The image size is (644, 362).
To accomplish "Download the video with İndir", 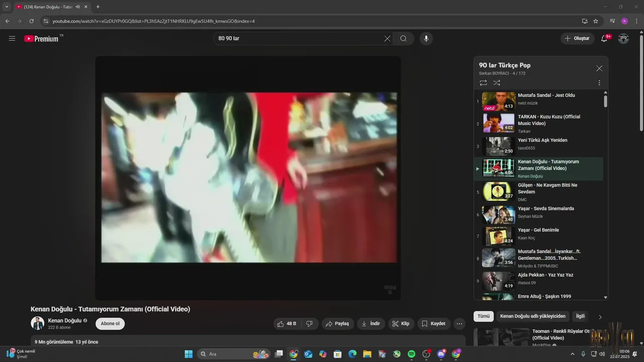I will [x=371, y=324].
